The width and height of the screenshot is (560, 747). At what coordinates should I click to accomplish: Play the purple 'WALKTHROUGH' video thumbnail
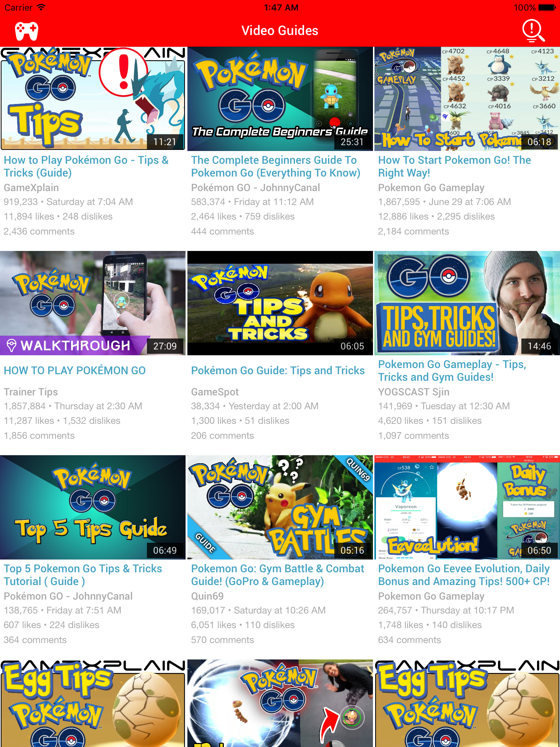click(x=93, y=303)
